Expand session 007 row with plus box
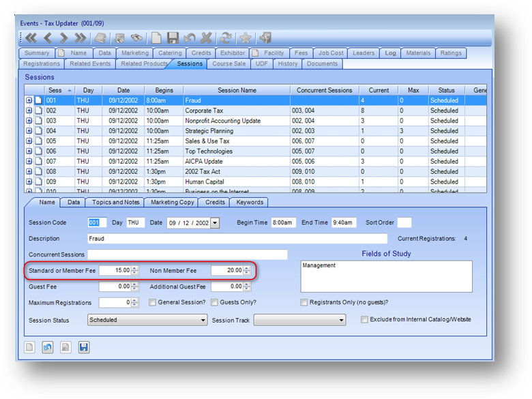 pyautogui.click(x=29, y=161)
